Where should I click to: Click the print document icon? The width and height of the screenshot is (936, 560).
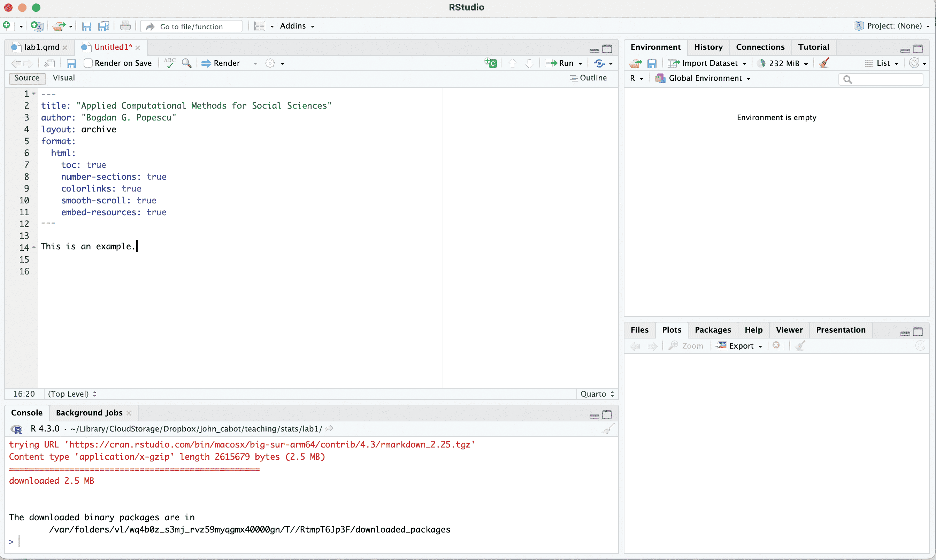125,26
